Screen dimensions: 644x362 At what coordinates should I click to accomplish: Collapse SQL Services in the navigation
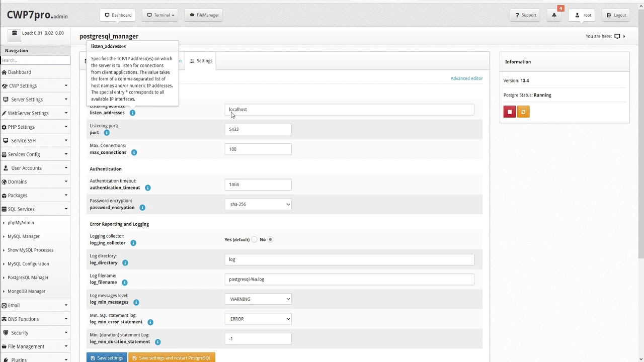[x=35, y=209]
